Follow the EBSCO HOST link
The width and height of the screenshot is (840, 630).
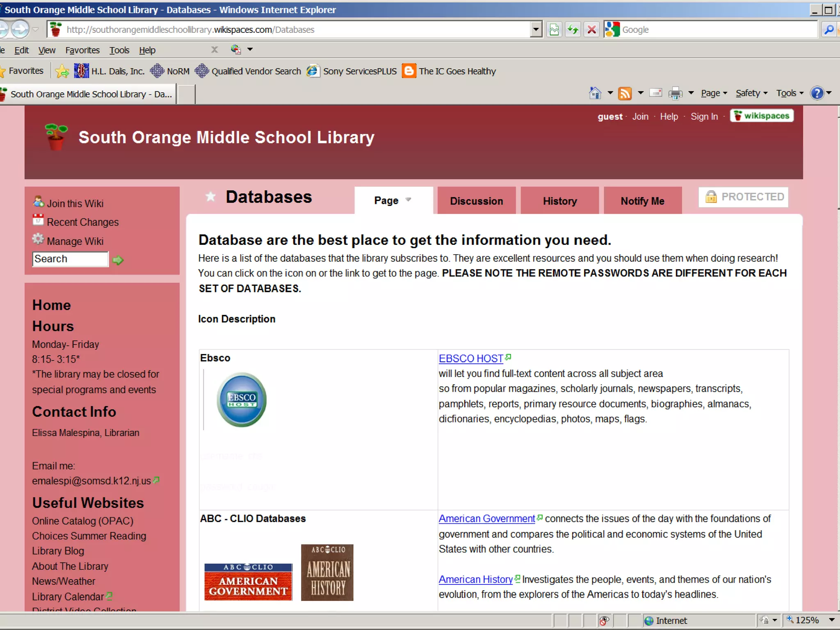tap(470, 358)
